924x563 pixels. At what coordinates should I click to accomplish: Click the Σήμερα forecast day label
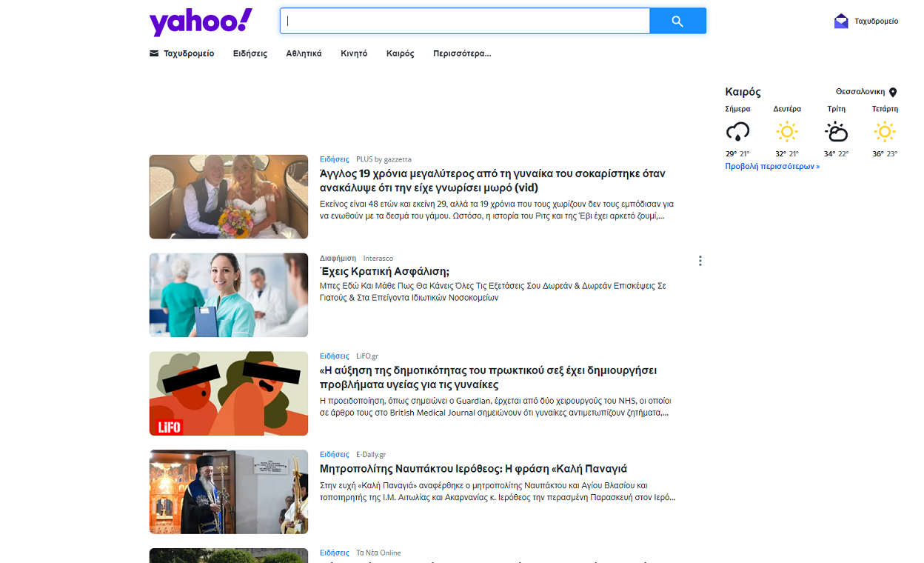[737, 109]
